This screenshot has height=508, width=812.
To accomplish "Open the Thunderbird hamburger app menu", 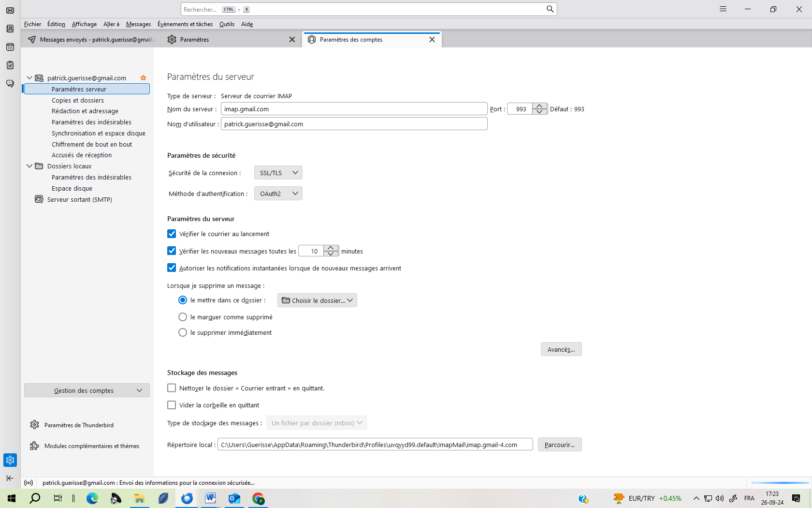I will tap(723, 9).
